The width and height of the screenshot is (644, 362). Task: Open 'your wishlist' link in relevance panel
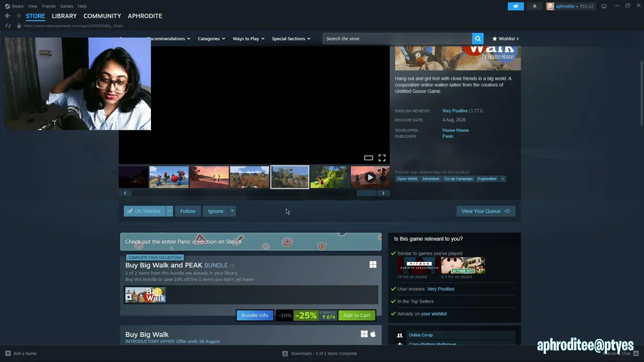point(434,314)
